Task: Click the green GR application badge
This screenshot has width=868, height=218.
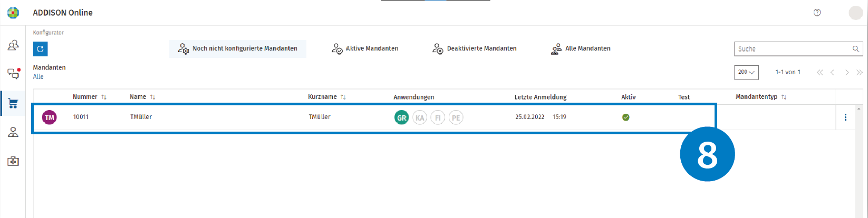Action: pyautogui.click(x=401, y=117)
